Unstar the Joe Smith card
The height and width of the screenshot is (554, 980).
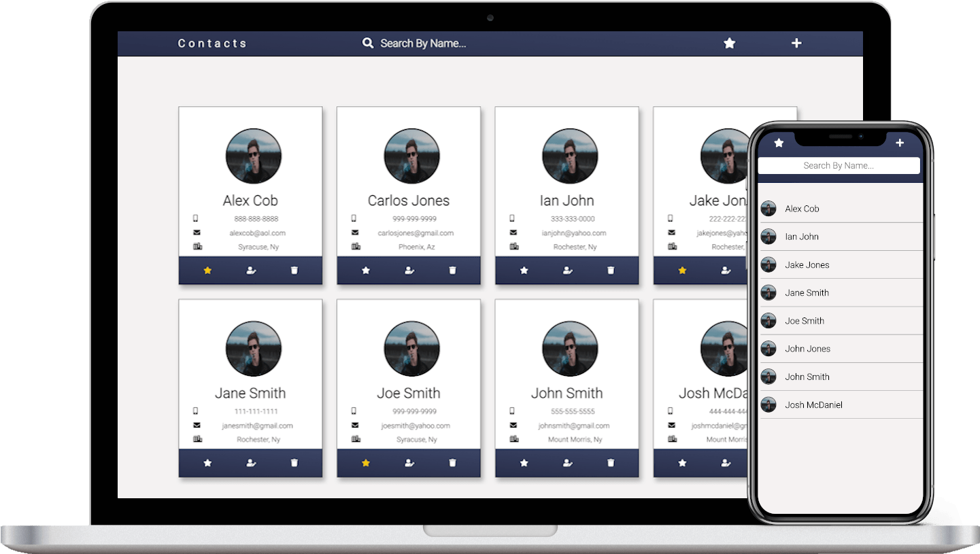click(366, 463)
